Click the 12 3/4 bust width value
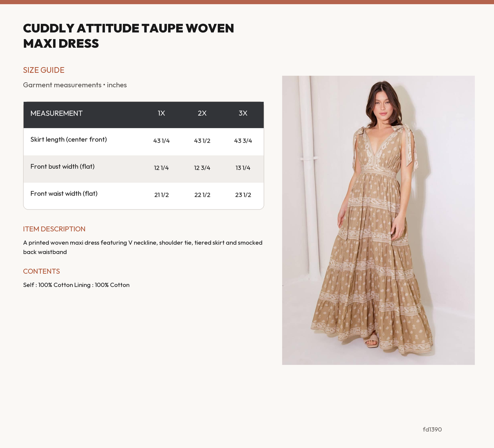Image resolution: width=494 pixels, height=448 pixels. pyautogui.click(x=202, y=168)
